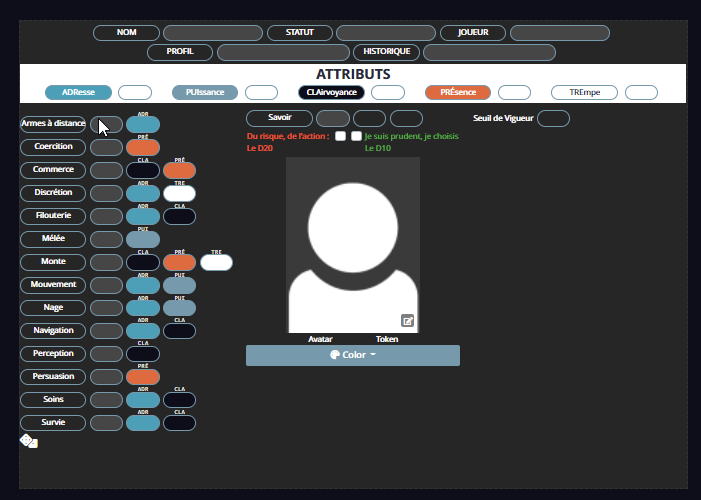Viewport: 701px width, 500px height.
Task: Check the 'Du risque, de l'action' D20 box
Action: [341, 136]
